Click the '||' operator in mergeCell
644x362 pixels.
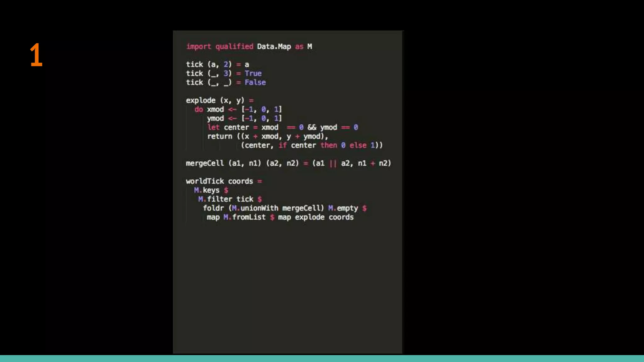(x=333, y=163)
